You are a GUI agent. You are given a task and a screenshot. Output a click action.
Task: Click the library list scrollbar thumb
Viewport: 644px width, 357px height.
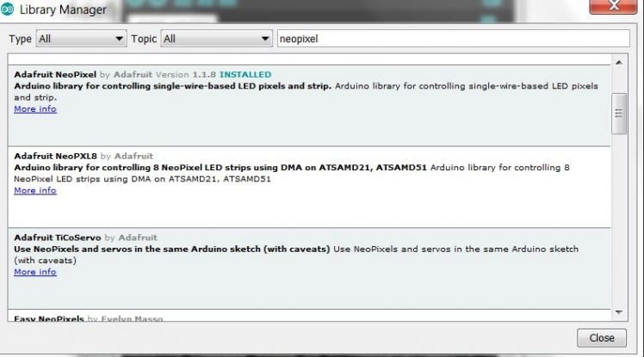(619, 114)
